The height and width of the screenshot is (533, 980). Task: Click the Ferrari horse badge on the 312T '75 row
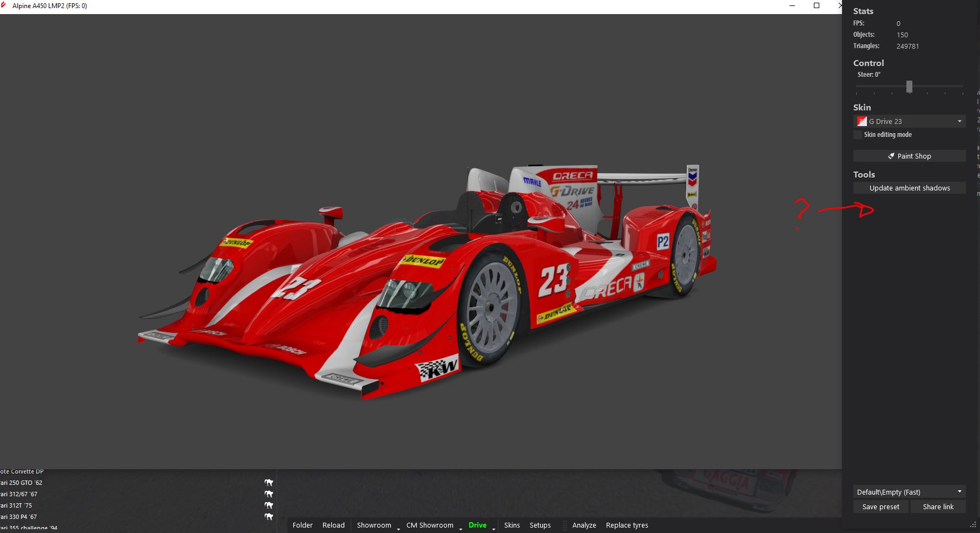tap(268, 505)
